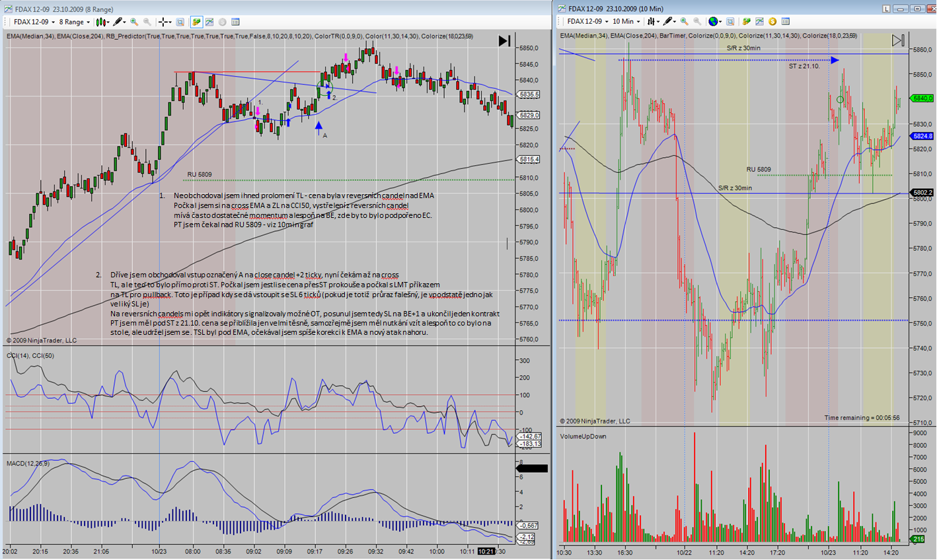Click the highlighted 10:21 time marker on the 8 Range time axis
Image resolution: width=937 pixels, height=560 pixels.
click(486, 551)
